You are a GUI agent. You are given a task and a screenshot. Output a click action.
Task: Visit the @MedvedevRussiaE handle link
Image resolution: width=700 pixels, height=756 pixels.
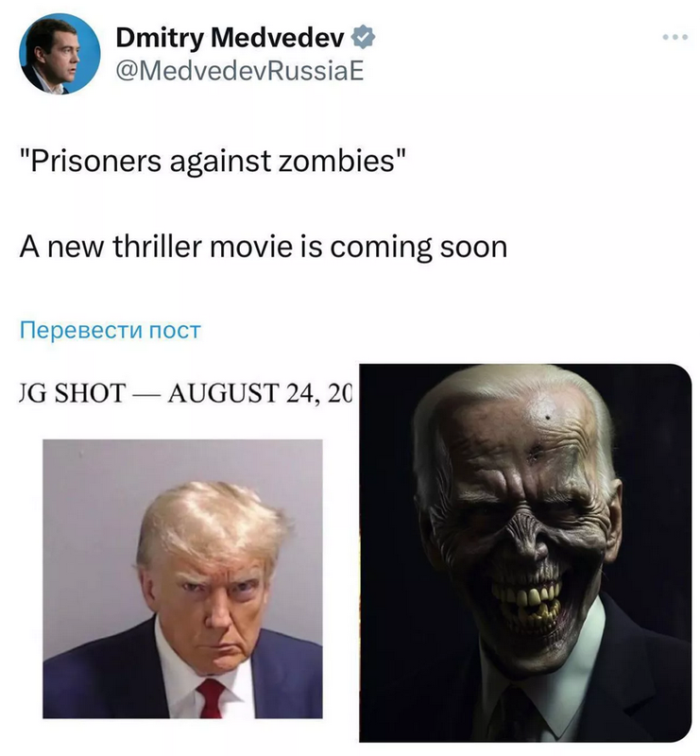click(239, 72)
